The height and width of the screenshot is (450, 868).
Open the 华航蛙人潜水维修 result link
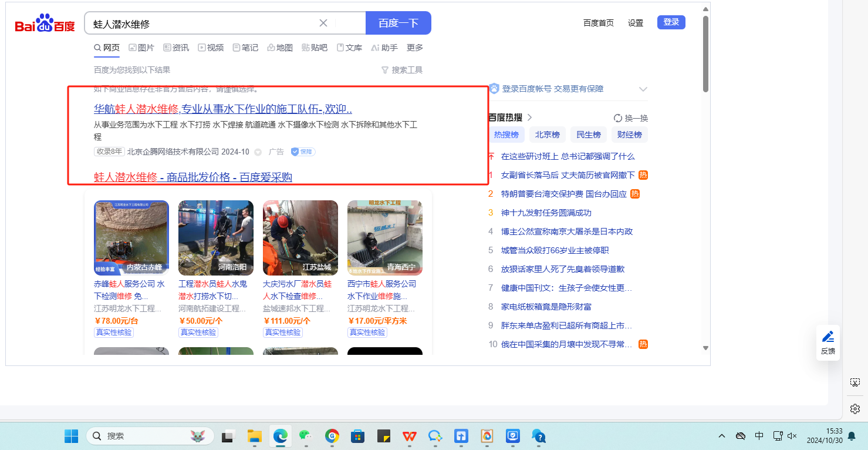coord(223,109)
